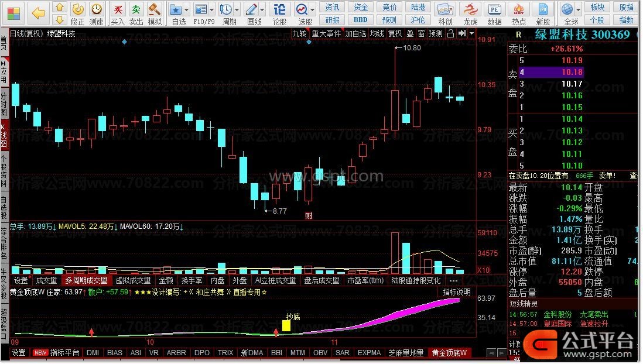Click the four-color home grid icon
The height and width of the screenshot is (364, 643).
pos(13,13)
